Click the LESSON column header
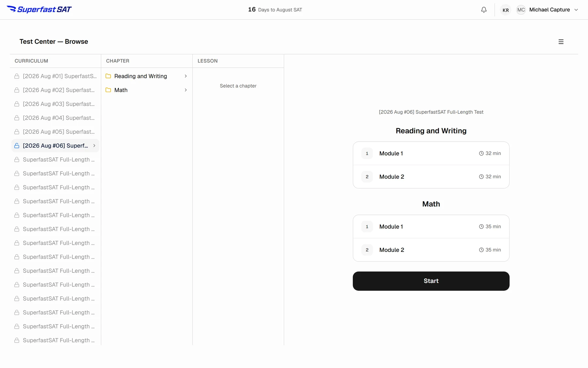588x368 pixels. click(x=207, y=61)
